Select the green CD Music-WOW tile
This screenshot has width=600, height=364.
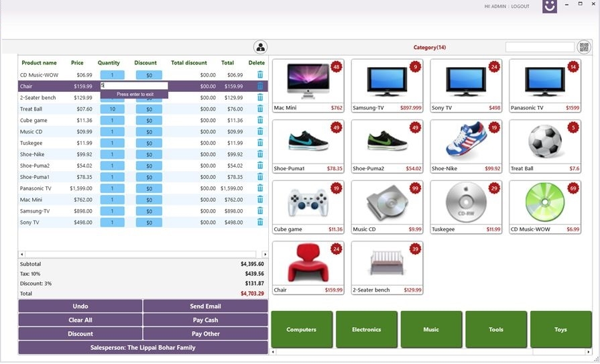[545, 207]
